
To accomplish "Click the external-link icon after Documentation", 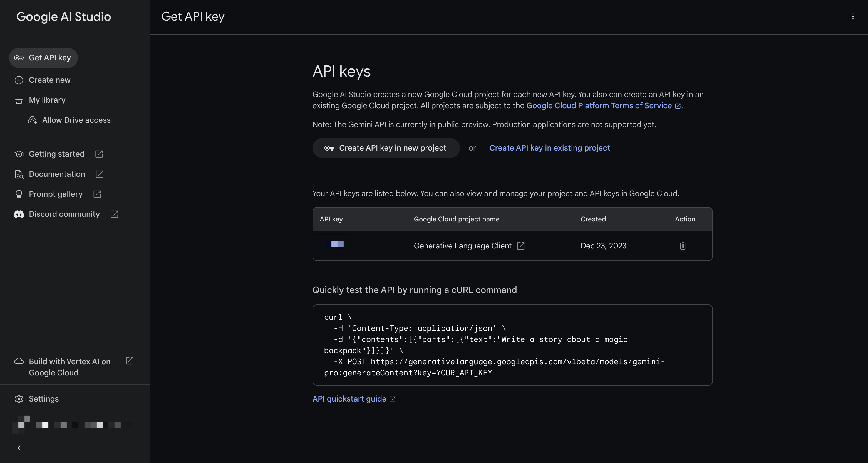I will pyautogui.click(x=100, y=174).
